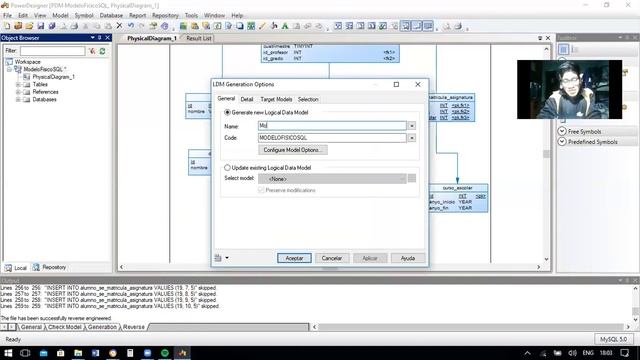The image size is (640, 360).
Task: Click the MySQL 5.0 status bar entry
Action: (x=613, y=339)
